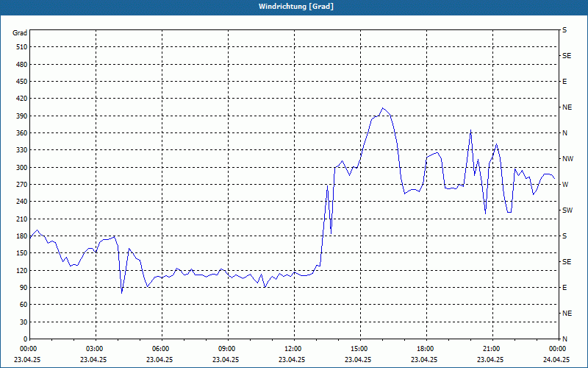Click the 23.04.25 date below 18:00
This screenshot has height=368, width=588.
(x=424, y=359)
